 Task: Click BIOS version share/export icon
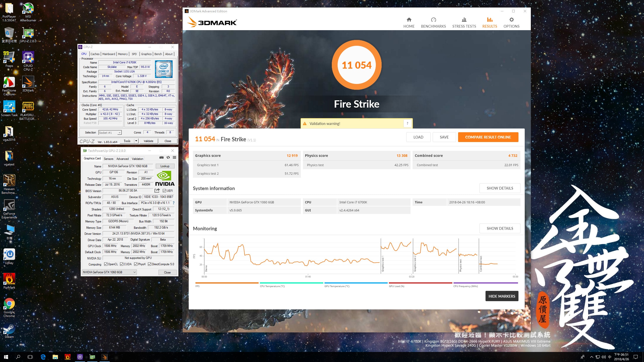coord(157,191)
